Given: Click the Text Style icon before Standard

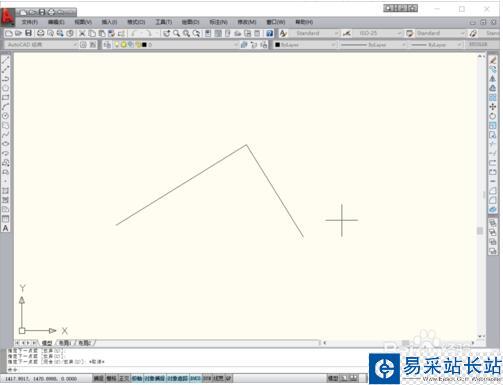Looking at the screenshot, I should [x=283, y=33].
